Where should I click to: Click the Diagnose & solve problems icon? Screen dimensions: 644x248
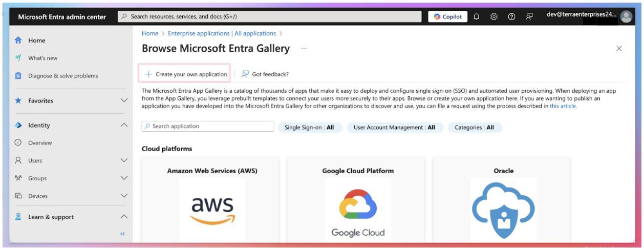coord(18,76)
